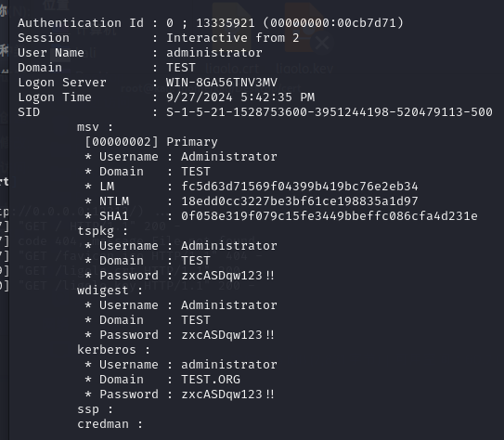Click the wdigest section header
504x440 pixels.
click(x=110, y=291)
